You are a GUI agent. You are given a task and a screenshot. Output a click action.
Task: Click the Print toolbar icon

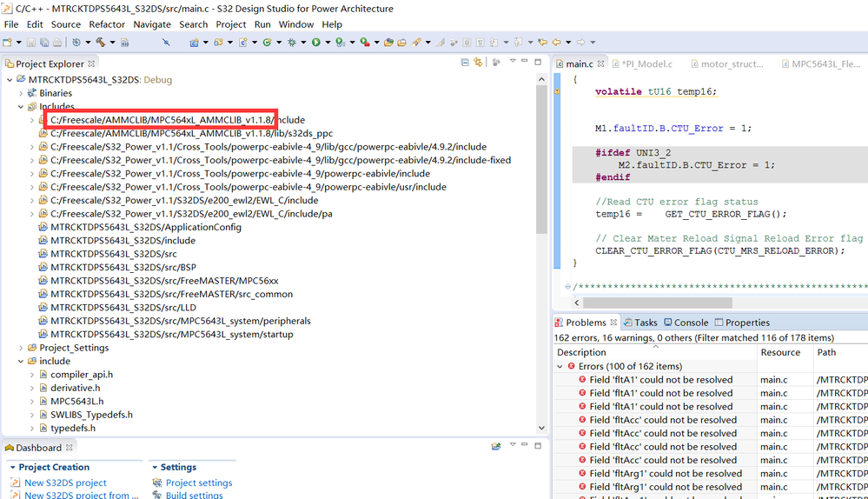57,42
